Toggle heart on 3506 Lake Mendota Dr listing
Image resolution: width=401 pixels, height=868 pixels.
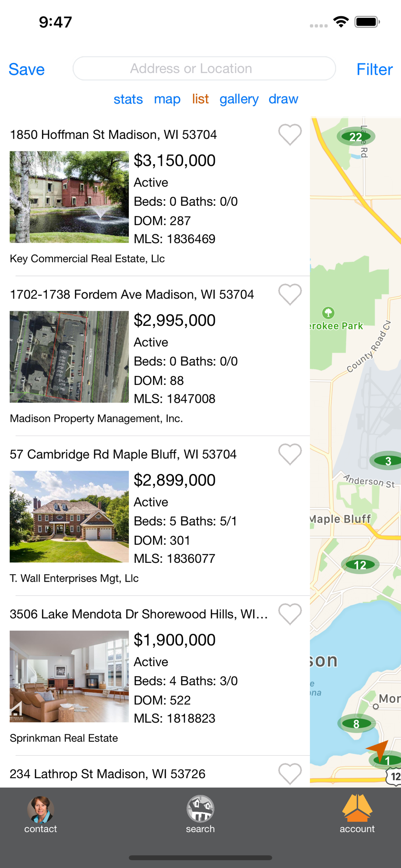click(x=289, y=614)
